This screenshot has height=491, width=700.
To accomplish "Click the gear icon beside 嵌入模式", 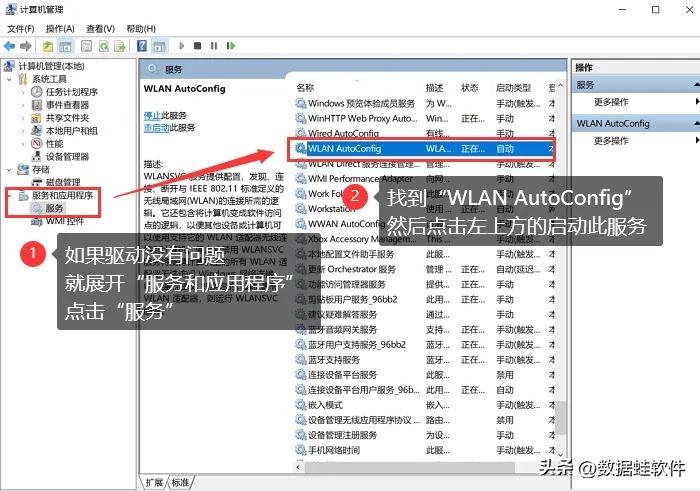I will click(301, 405).
